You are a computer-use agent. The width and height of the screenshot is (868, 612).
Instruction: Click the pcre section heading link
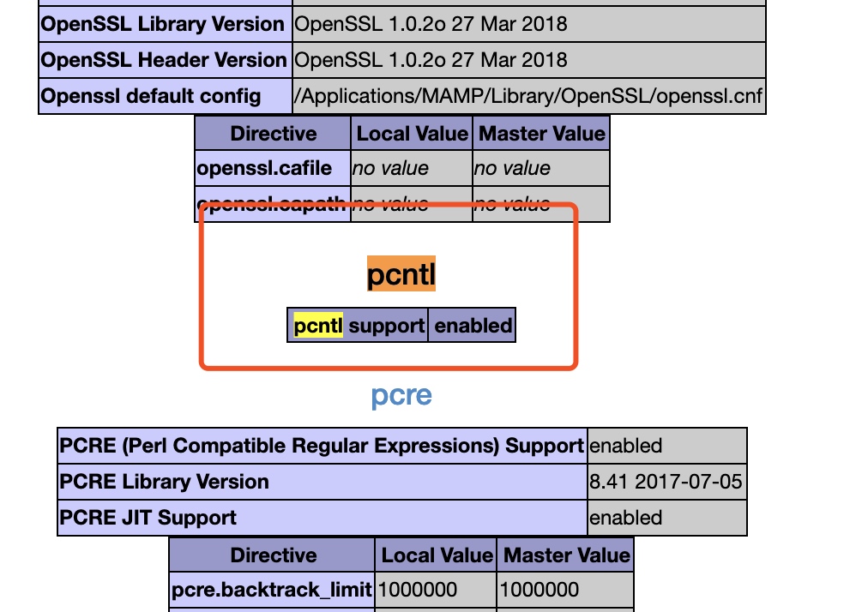tap(401, 395)
